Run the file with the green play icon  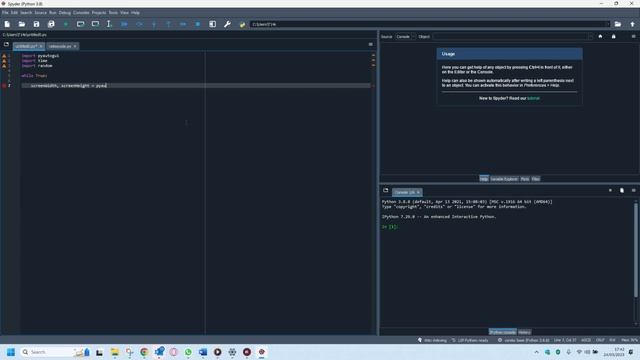[66, 24]
